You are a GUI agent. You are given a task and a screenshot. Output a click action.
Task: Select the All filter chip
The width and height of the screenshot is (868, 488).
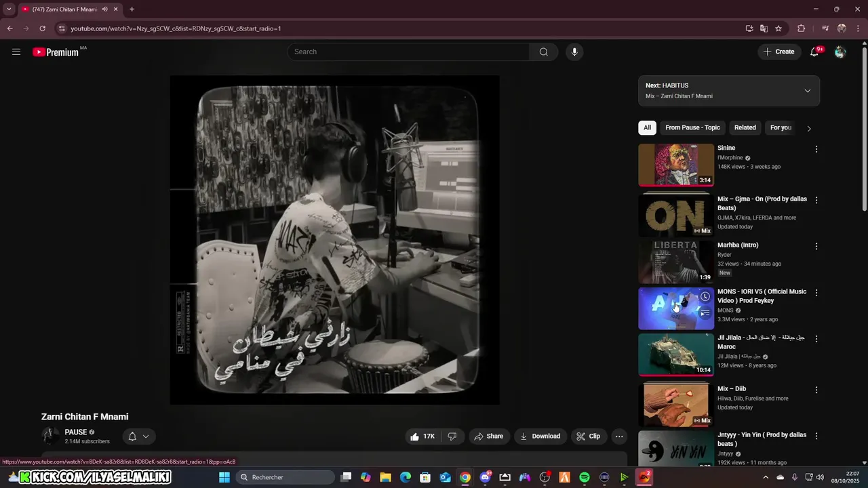tap(647, 127)
